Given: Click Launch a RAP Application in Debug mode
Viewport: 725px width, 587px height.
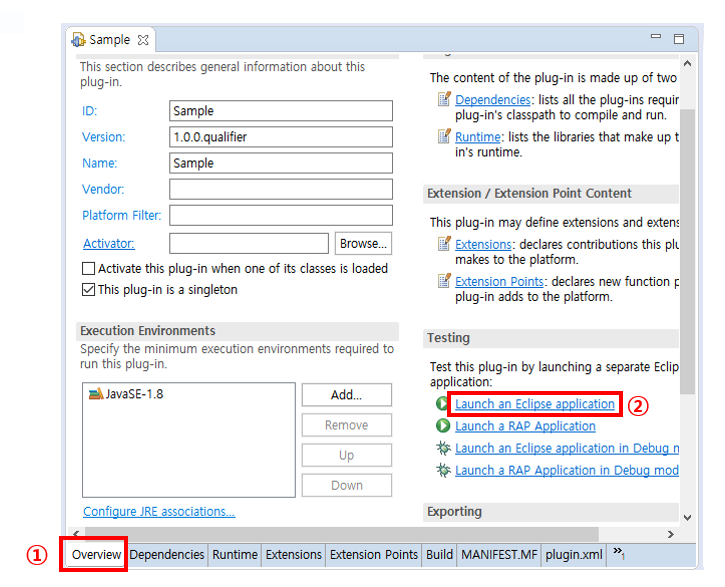Looking at the screenshot, I should (x=567, y=470).
